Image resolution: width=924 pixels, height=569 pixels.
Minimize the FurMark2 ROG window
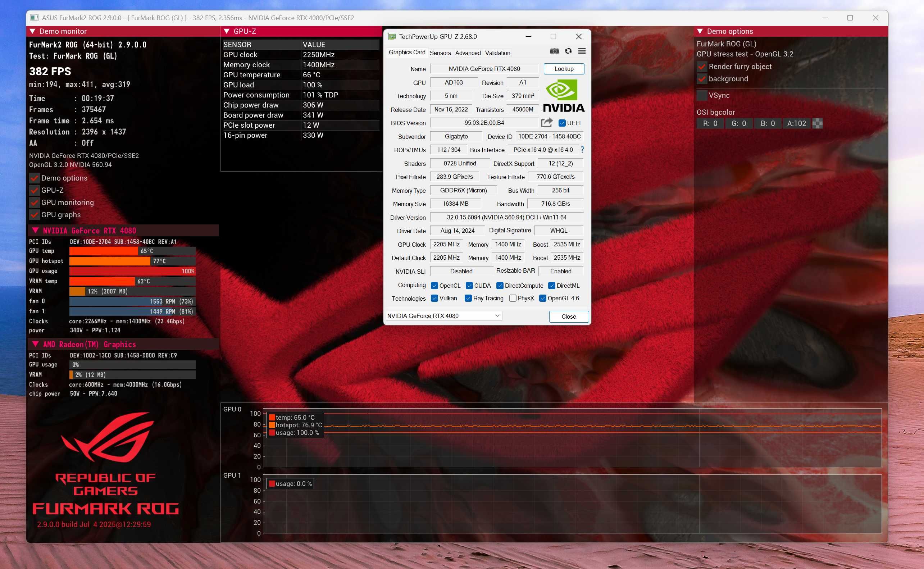[825, 18]
